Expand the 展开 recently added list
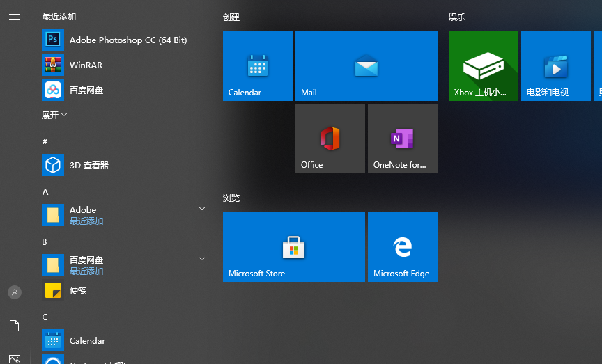 tap(54, 115)
